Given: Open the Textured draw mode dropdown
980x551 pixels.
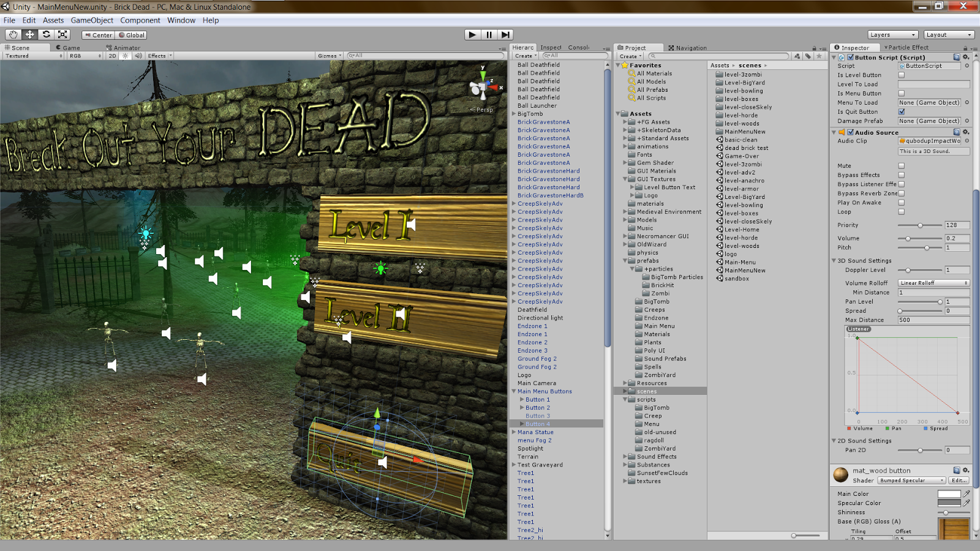Looking at the screenshot, I should [34, 56].
